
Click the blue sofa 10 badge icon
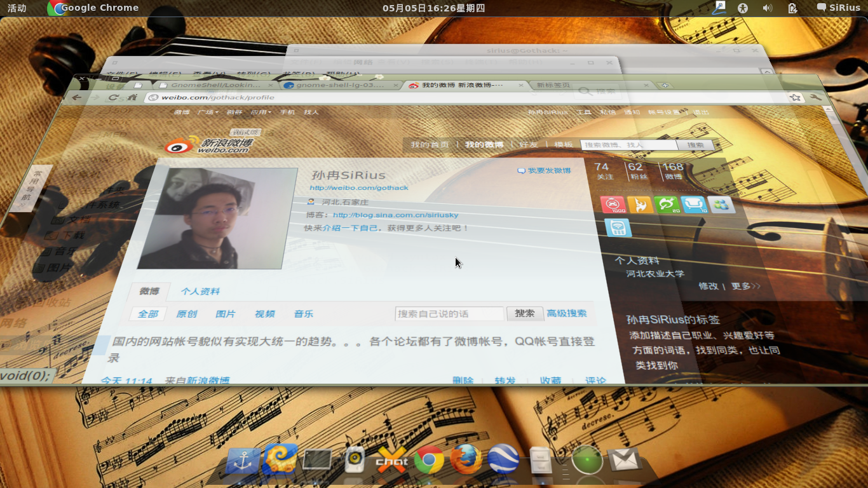(694, 205)
